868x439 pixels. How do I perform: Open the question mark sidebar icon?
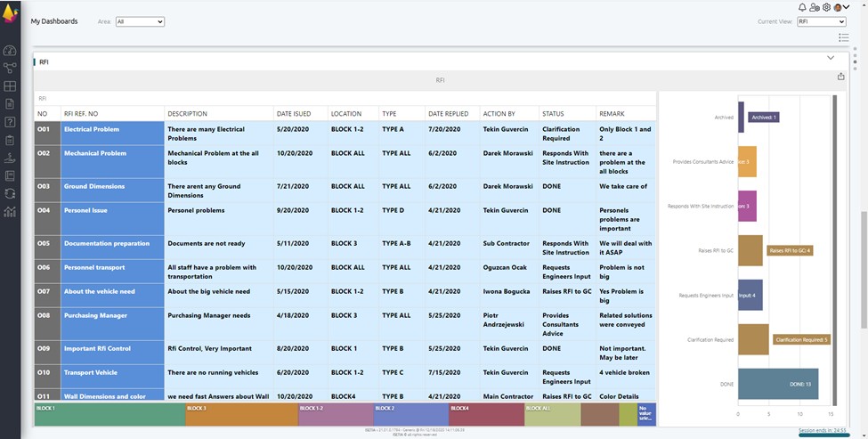[10, 122]
